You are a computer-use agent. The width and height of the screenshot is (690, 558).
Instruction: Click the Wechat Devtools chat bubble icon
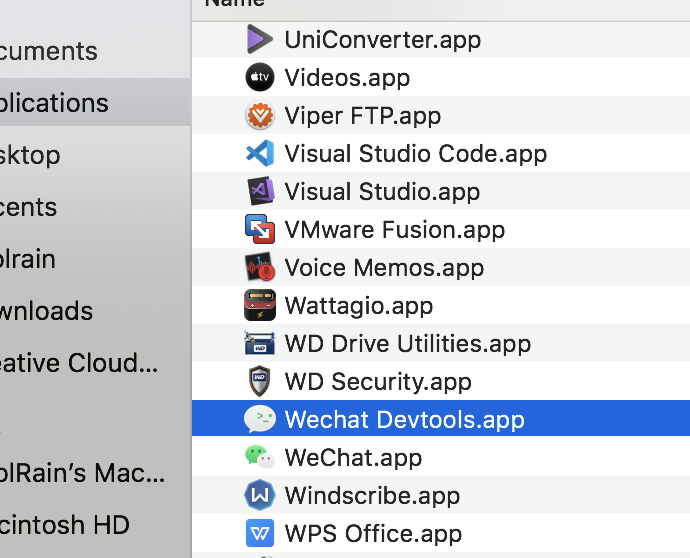pos(260,418)
